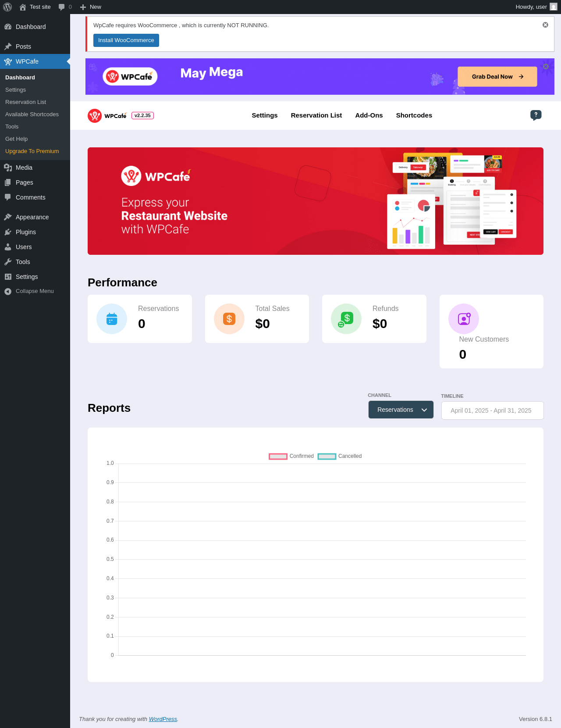Open Reservation List in WPCafe header
The height and width of the screenshot is (728, 561).
[x=316, y=115]
